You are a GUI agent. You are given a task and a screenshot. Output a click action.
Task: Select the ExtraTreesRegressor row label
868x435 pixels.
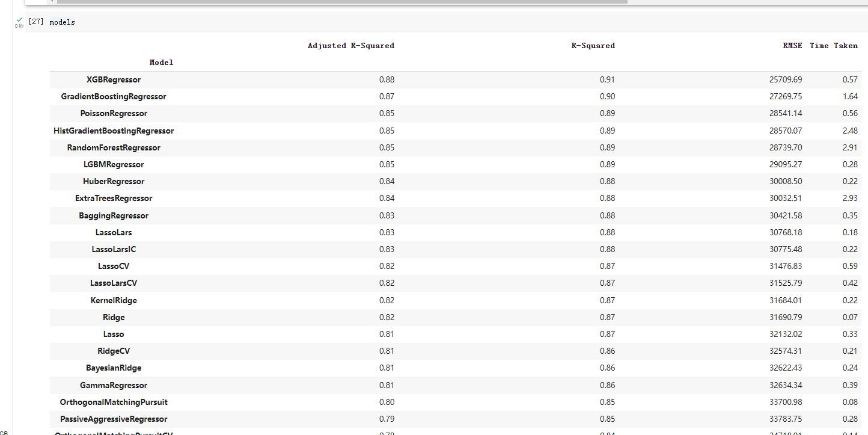[x=114, y=198]
